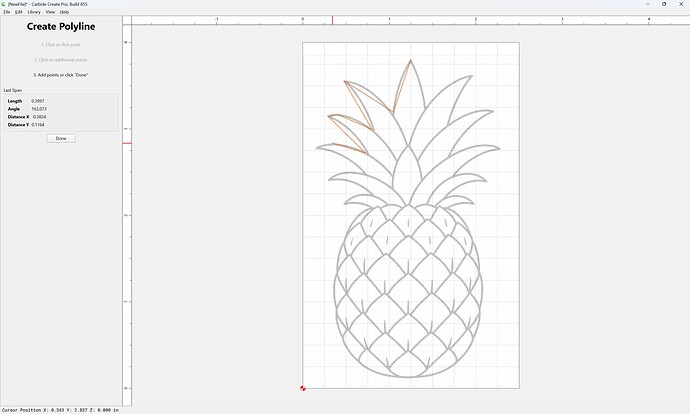
Task: Click the ruler label 2 on top ruler
Action: (476, 19)
